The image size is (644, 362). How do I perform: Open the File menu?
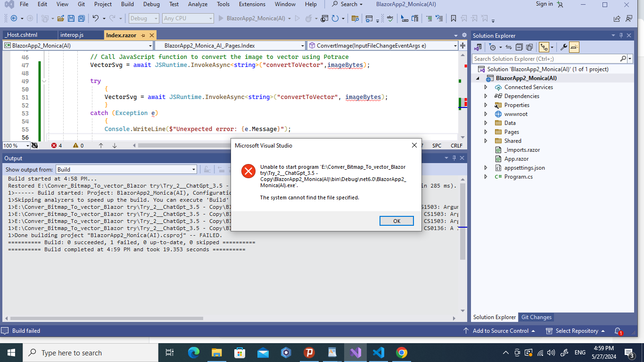(x=24, y=4)
